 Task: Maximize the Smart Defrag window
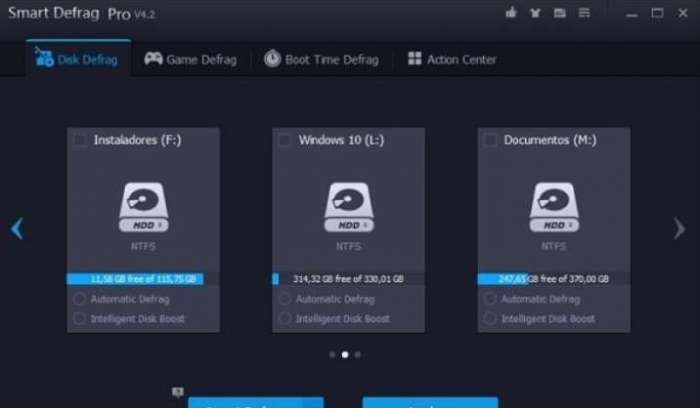coord(657,13)
